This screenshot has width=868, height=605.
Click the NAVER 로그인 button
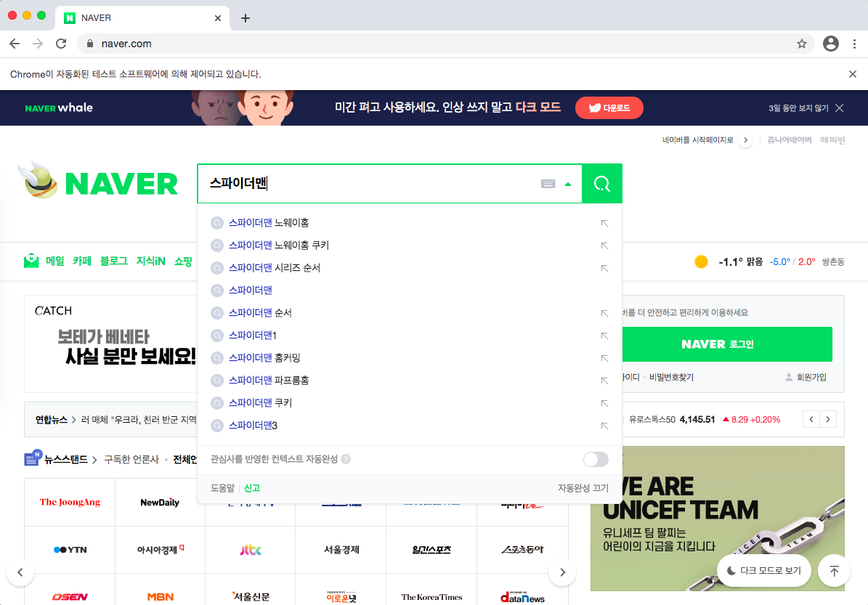coord(727,344)
